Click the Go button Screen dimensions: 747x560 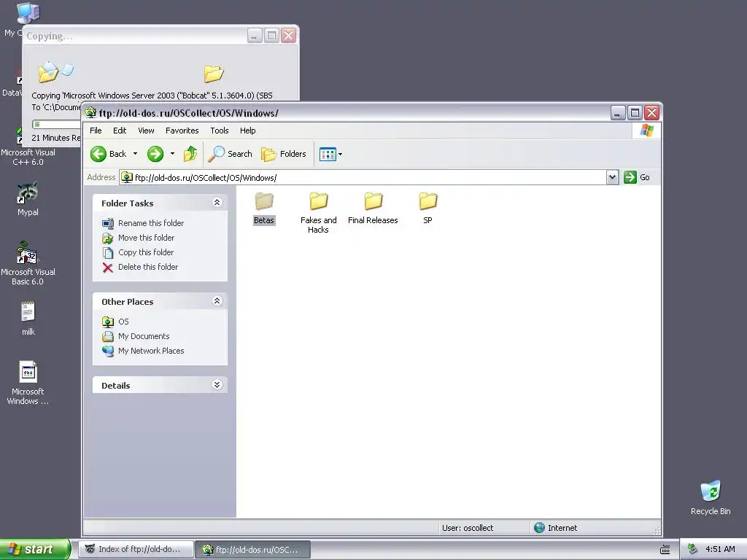(x=637, y=177)
